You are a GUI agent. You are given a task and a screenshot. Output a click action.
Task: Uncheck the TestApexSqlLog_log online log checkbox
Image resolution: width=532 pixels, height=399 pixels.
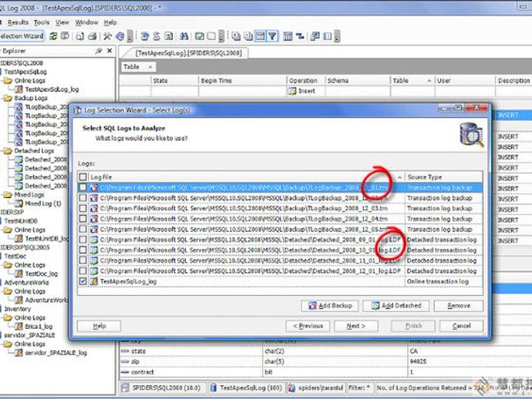point(82,281)
